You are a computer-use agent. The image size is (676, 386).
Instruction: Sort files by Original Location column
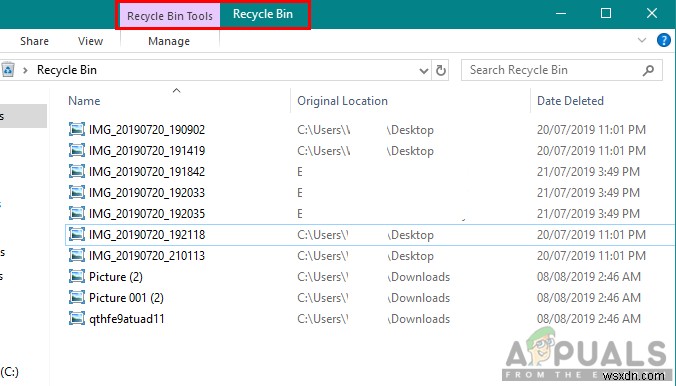click(342, 101)
